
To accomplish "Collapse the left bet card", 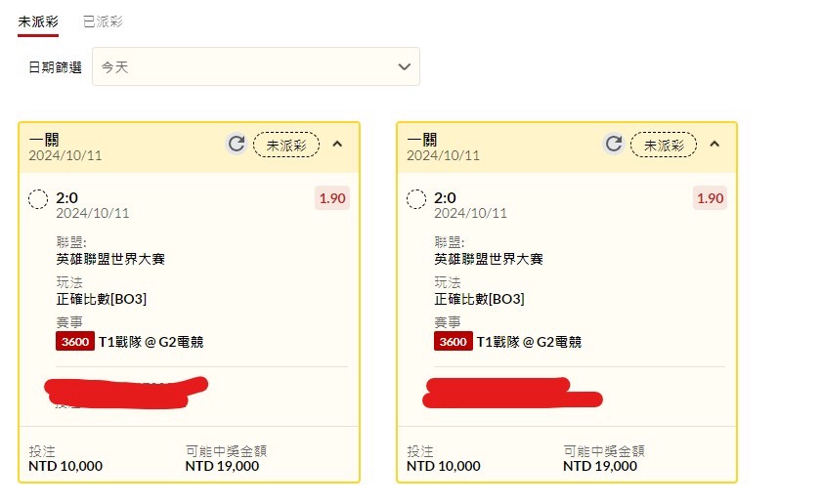I will [x=337, y=145].
